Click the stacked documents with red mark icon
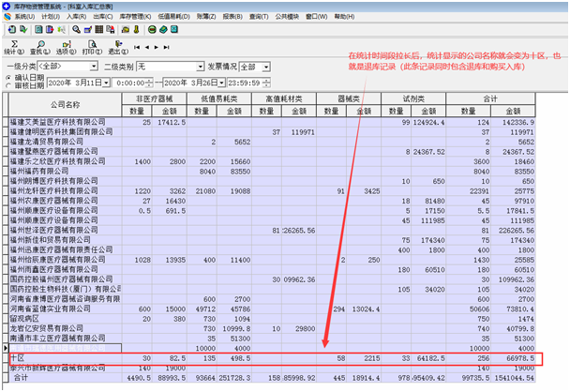Screen dimensions: 570x392 [110, 29]
